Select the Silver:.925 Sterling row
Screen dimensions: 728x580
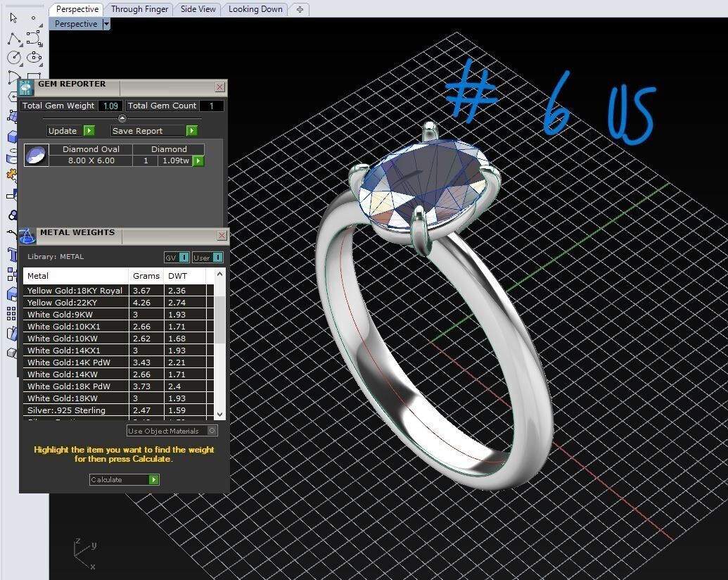[x=118, y=410]
